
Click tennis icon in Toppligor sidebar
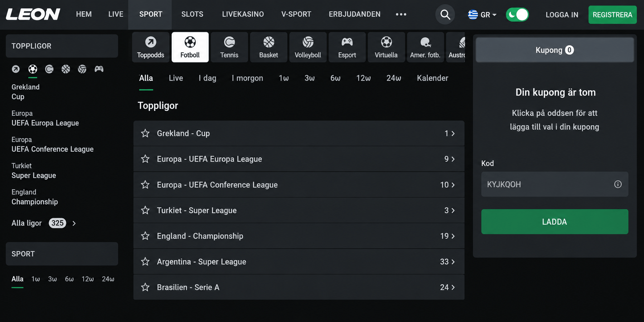coord(49,69)
